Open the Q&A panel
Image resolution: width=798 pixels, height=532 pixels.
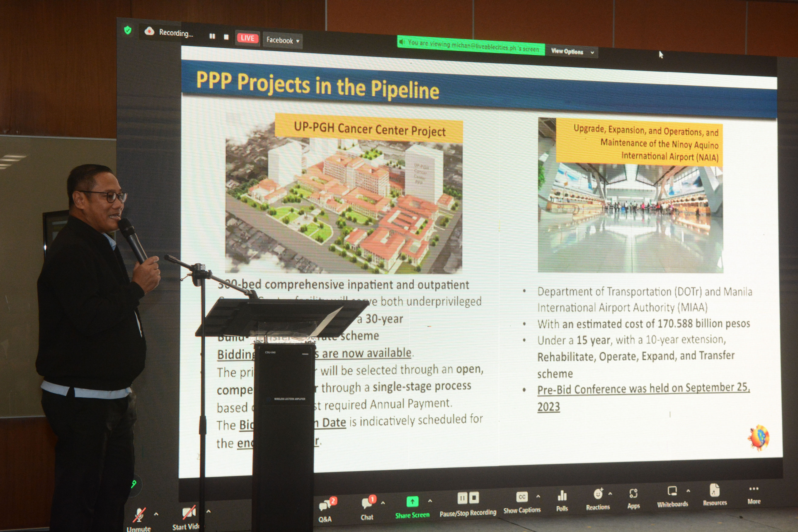[x=327, y=509]
